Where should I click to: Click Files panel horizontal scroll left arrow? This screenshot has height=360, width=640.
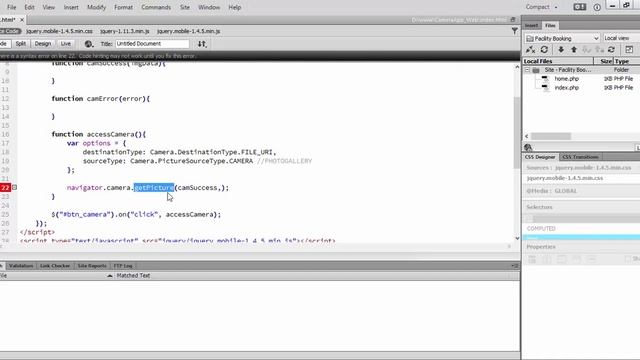(x=527, y=136)
